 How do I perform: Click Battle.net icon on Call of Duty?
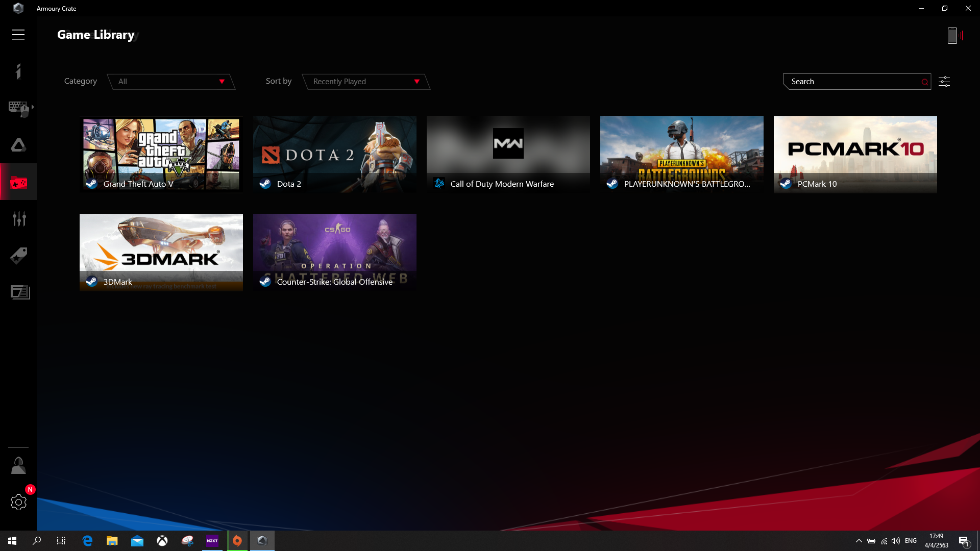[x=439, y=183]
